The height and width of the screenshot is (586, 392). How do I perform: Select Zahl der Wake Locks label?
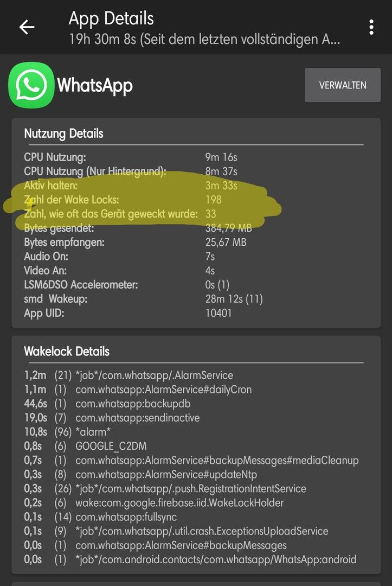tap(72, 200)
